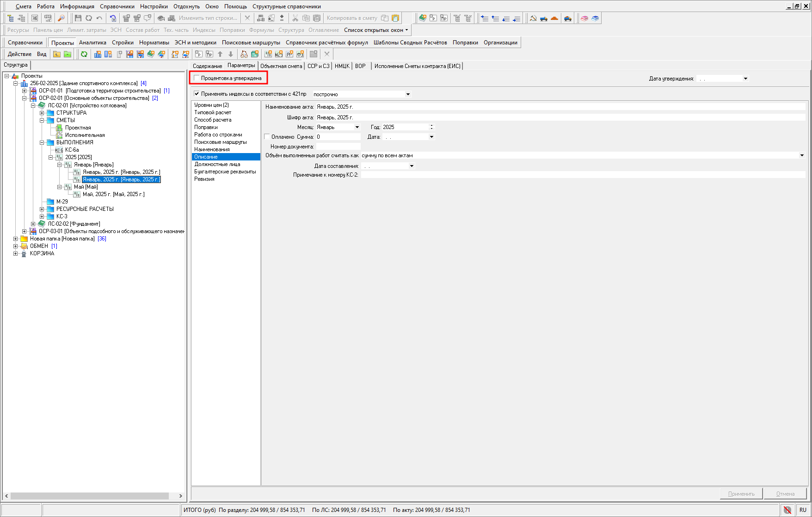Enable 'Процентовка утверждена' checkbox

(197, 78)
